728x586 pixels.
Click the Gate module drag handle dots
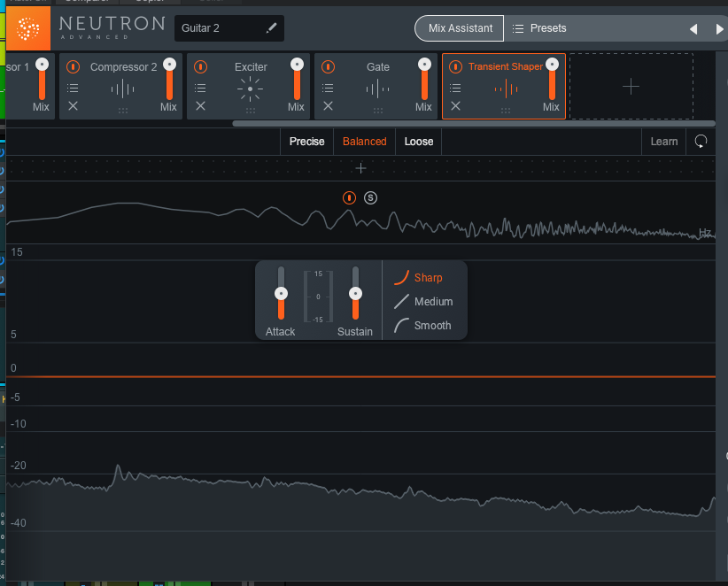378,111
